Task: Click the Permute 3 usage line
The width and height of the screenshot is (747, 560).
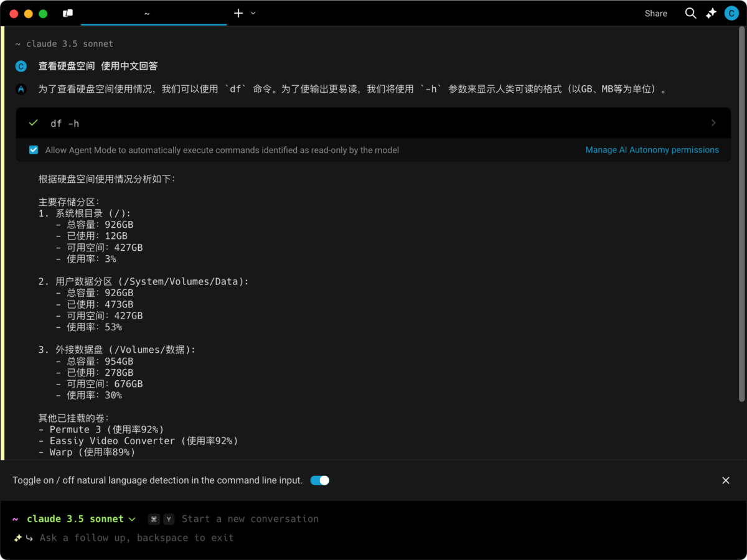Action: (x=101, y=429)
